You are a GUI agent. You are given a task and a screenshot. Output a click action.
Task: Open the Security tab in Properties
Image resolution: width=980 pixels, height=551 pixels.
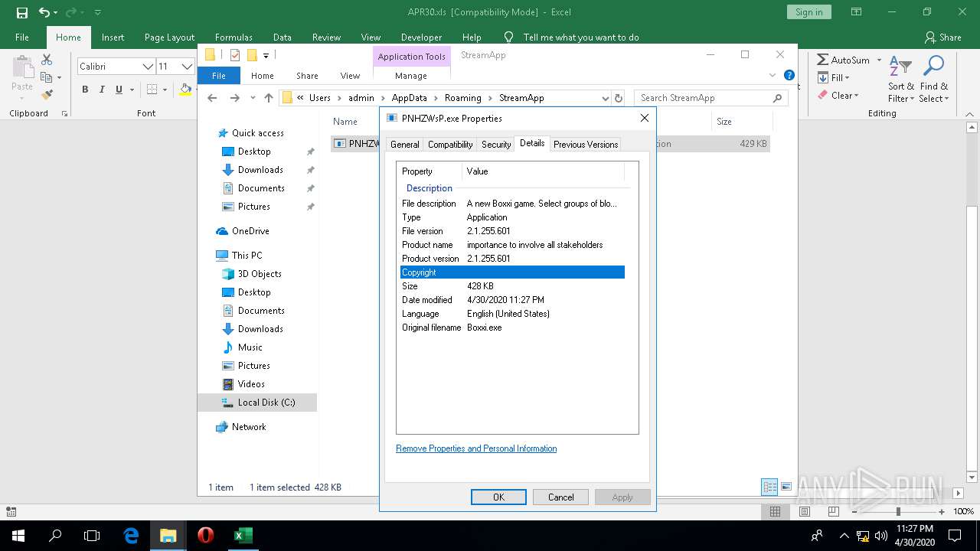click(x=495, y=144)
